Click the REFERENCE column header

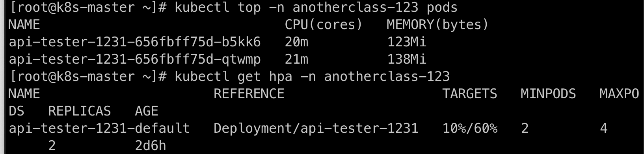pyautogui.click(x=249, y=93)
